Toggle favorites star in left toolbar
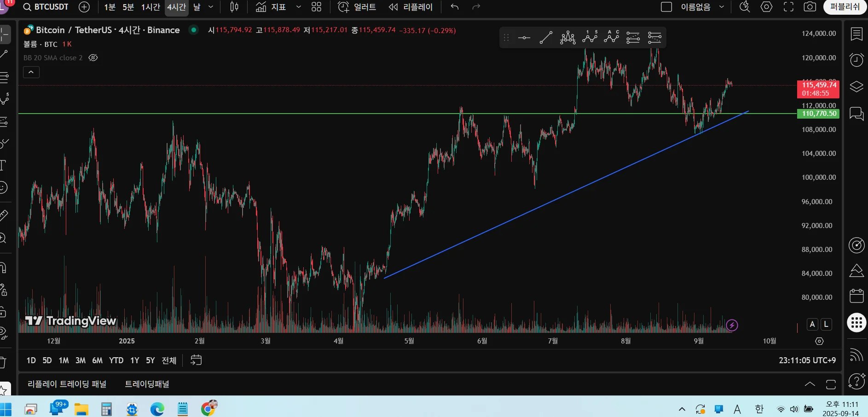This screenshot has width=868, height=417. 3,390
